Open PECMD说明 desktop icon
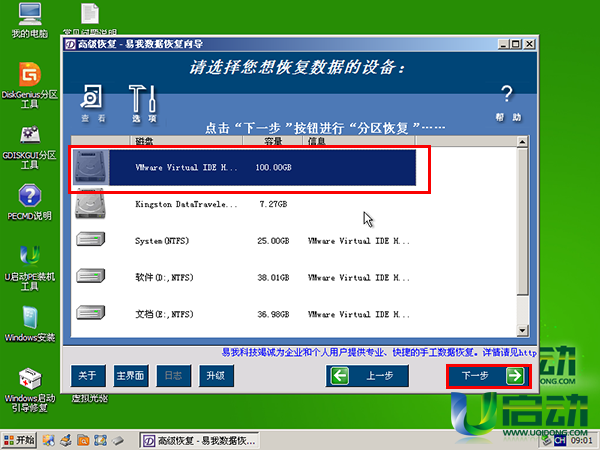 tap(29, 200)
